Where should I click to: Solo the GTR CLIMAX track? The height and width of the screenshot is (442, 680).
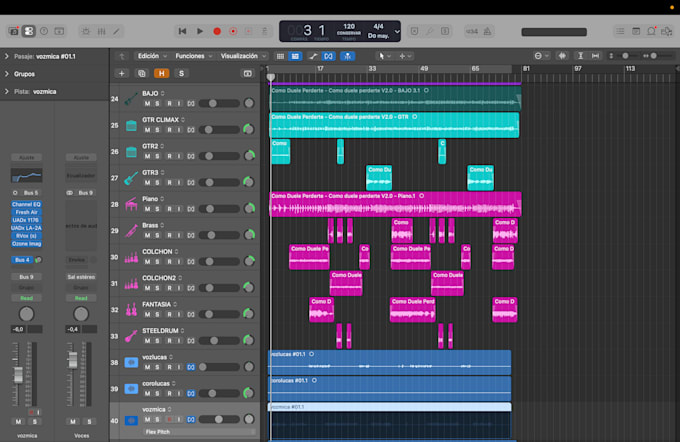pos(157,130)
